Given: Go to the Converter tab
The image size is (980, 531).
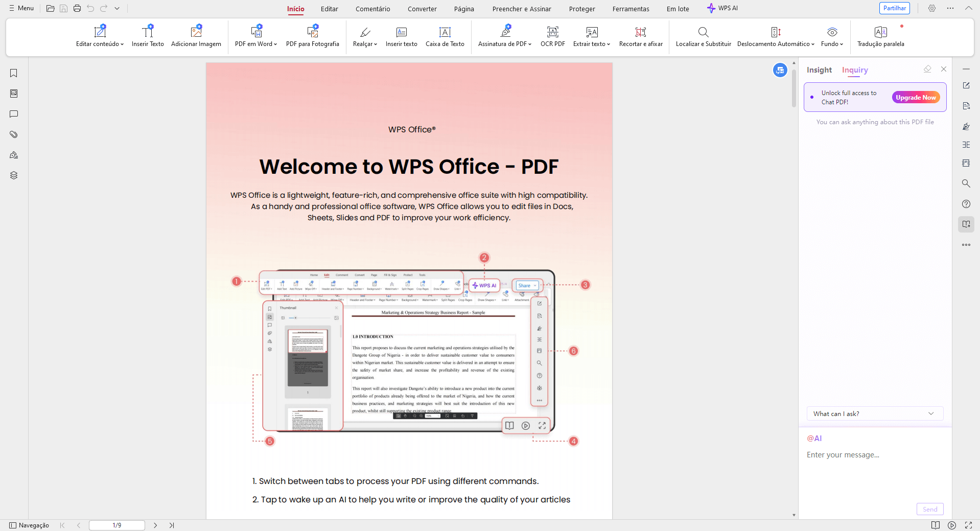Looking at the screenshot, I should click(x=422, y=9).
